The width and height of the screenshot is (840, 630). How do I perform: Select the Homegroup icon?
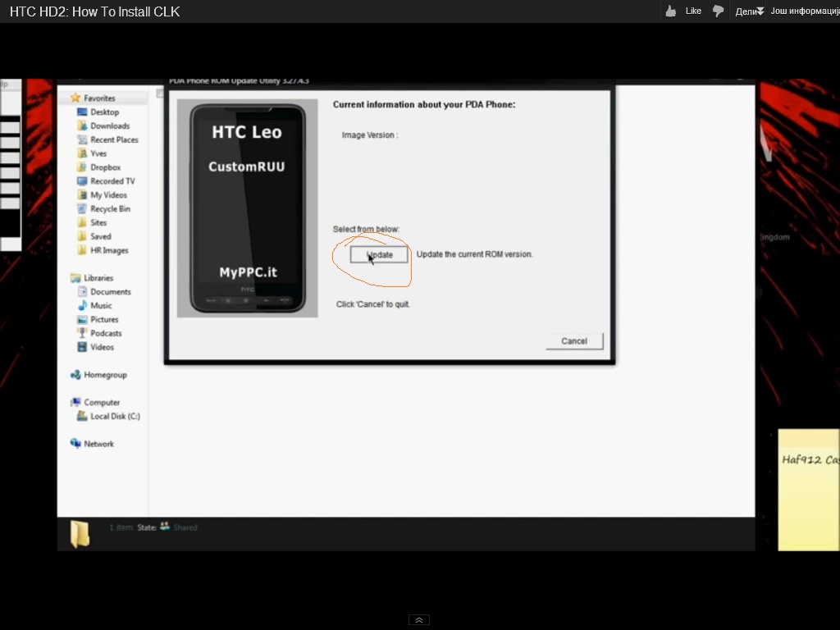point(75,374)
